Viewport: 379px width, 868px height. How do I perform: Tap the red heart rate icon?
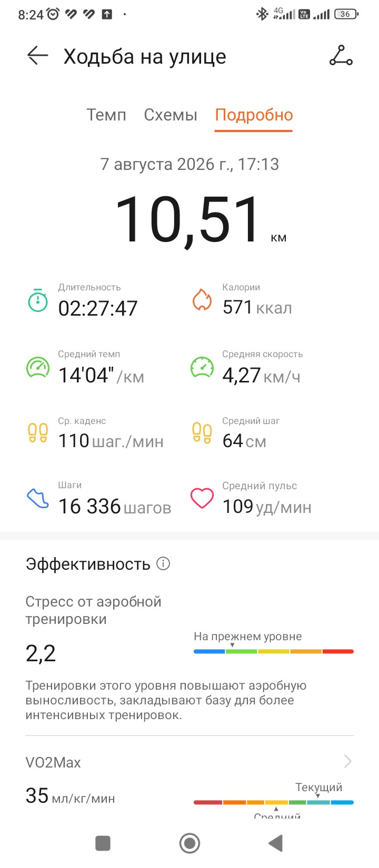click(x=202, y=498)
